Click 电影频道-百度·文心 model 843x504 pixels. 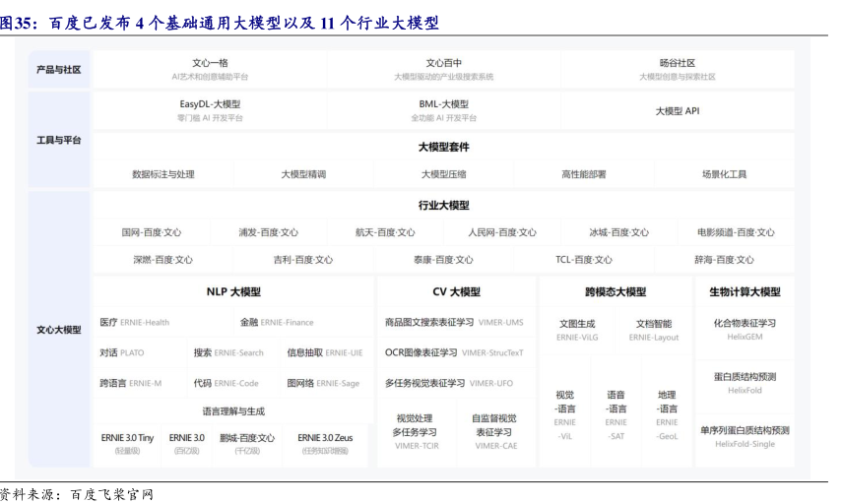736,232
